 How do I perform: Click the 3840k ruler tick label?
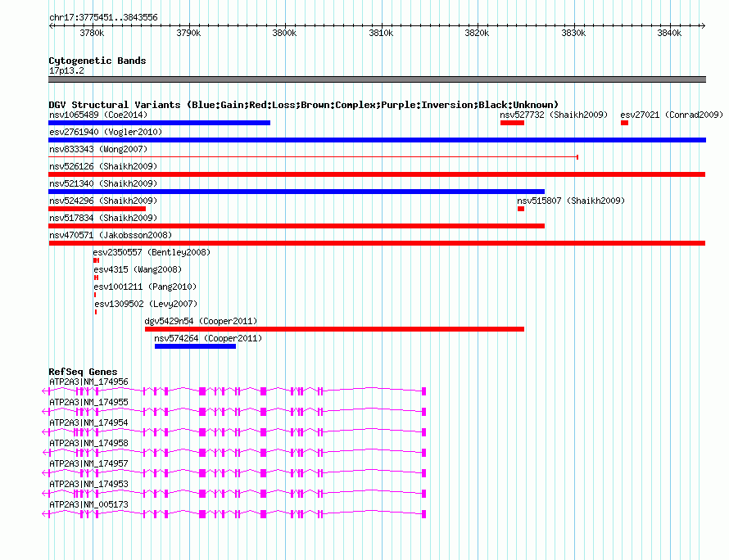(x=669, y=34)
